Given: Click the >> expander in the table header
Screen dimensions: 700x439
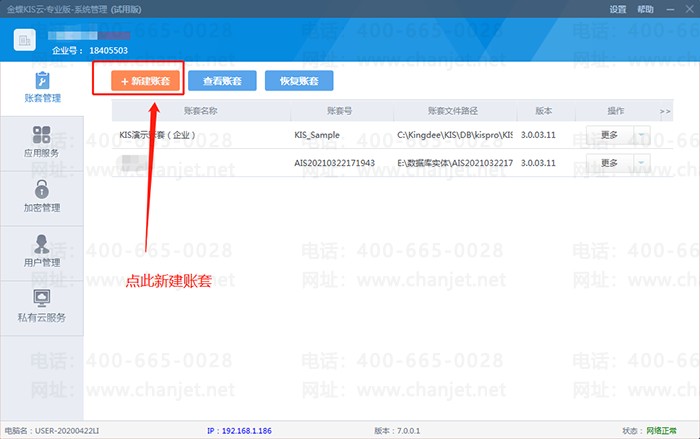Looking at the screenshot, I should [x=665, y=111].
